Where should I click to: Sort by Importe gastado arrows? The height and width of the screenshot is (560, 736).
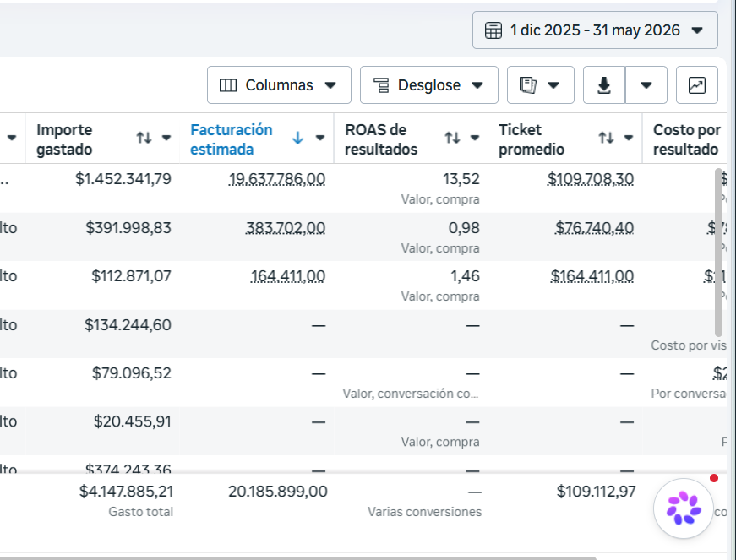click(x=144, y=138)
